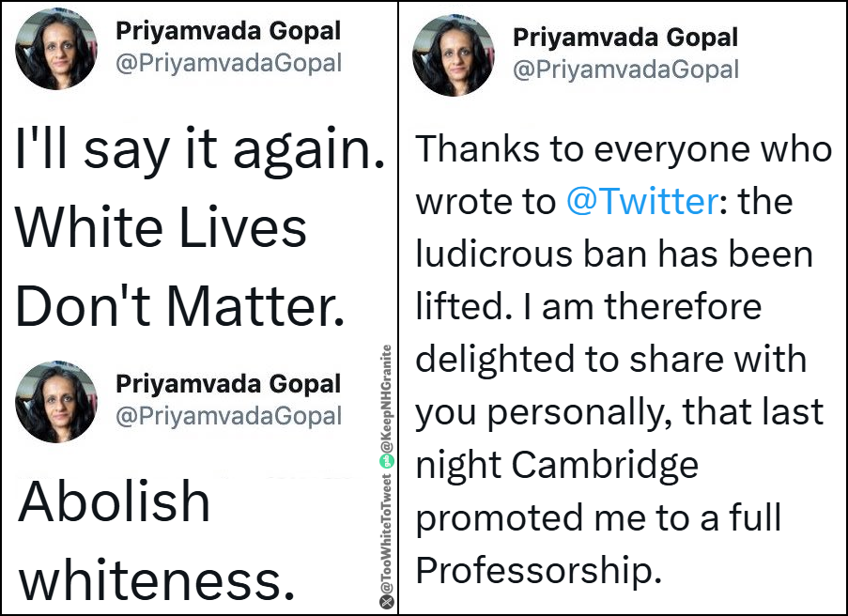Click the @KeepNHGranite watermark text
Image resolution: width=848 pixels, height=616 pixels.
click(386, 398)
